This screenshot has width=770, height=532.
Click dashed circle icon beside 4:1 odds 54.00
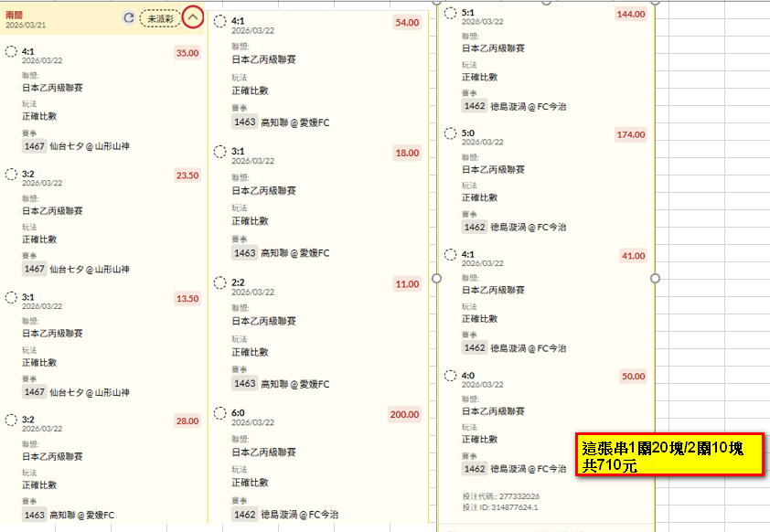[220, 21]
